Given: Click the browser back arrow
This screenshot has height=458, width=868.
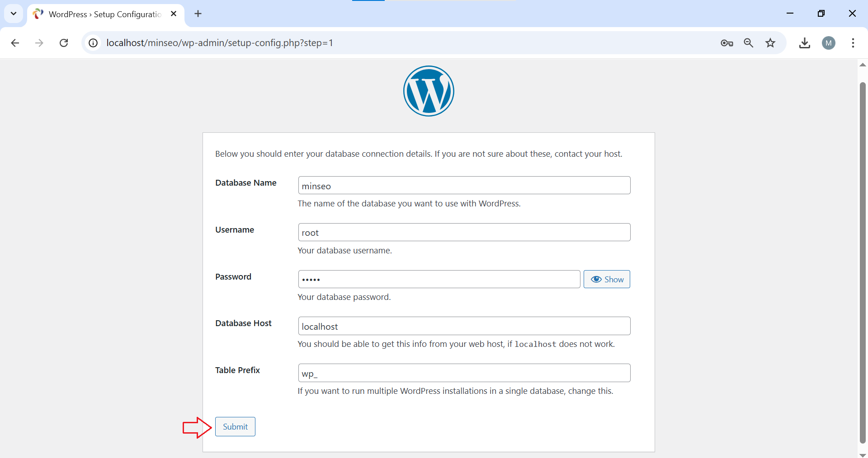Looking at the screenshot, I should [x=15, y=43].
